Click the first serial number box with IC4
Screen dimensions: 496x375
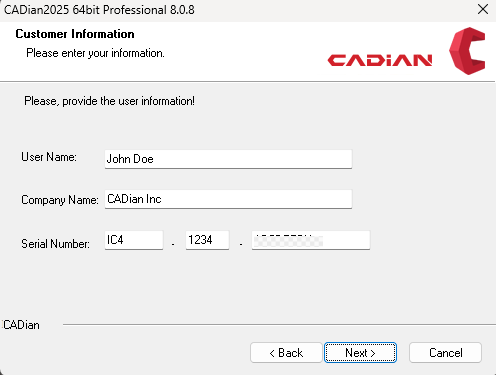(x=134, y=240)
